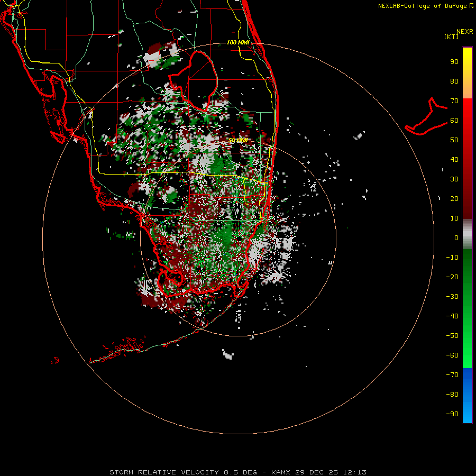Image resolution: width=476 pixels, height=476 pixels.
Task: Select the -50 value on the velocity scale
Action: [x=452, y=336]
